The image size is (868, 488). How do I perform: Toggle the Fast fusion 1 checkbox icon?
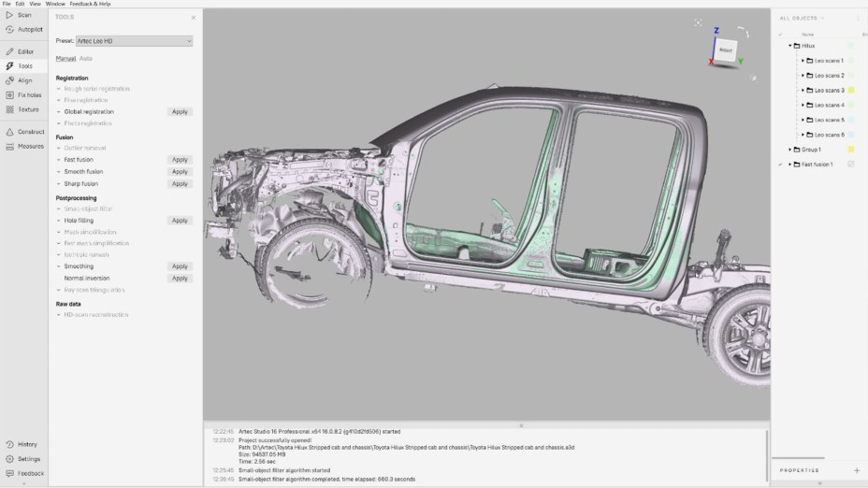tap(850, 165)
